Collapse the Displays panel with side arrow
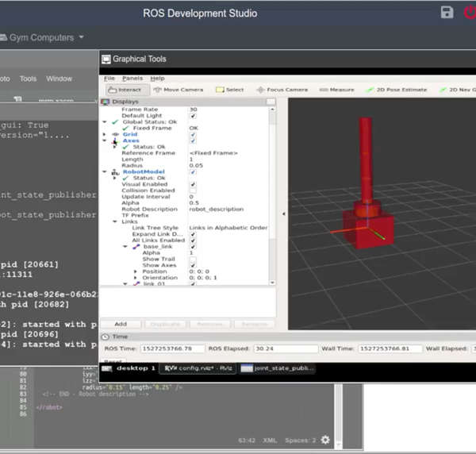 click(283, 214)
